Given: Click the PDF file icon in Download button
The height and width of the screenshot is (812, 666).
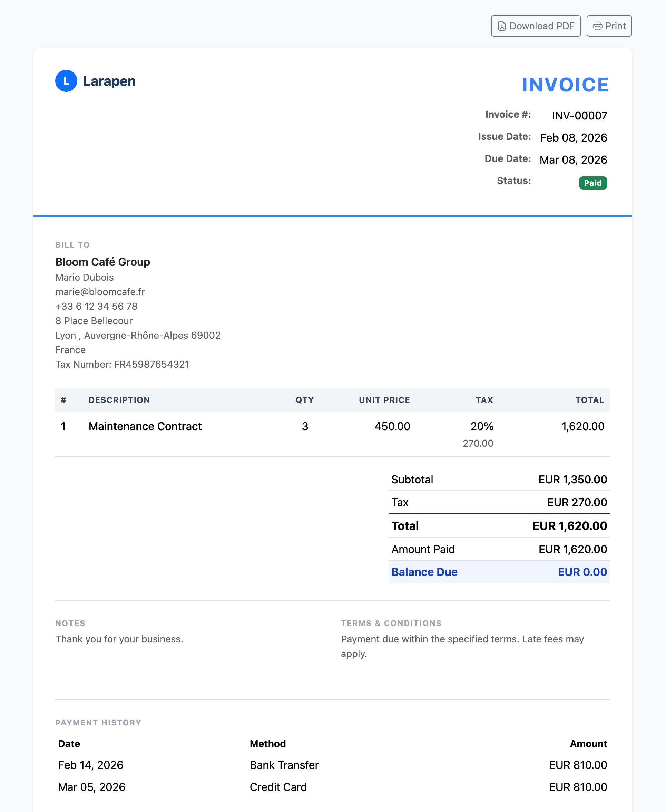Looking at the screenshot, I should 501,26.
